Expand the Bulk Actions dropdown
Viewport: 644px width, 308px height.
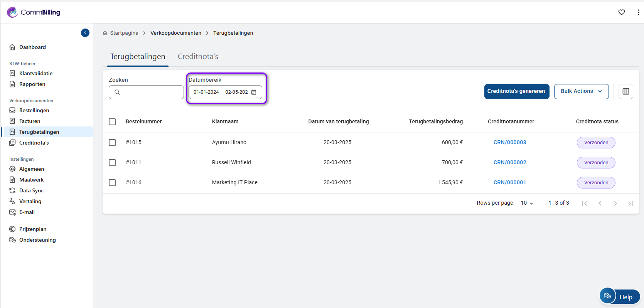(x=581, y=91)
